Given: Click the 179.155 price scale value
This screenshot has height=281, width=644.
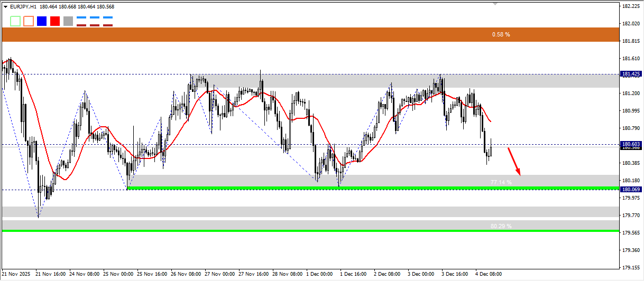Looking at the screenshot, I should pos(631,268).
